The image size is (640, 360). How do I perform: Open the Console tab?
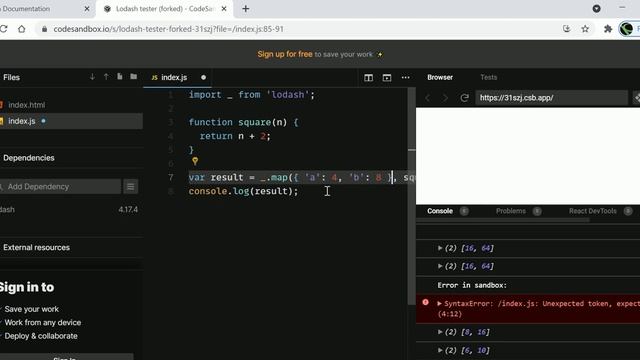pyautogui.click(x=440, y=211)
